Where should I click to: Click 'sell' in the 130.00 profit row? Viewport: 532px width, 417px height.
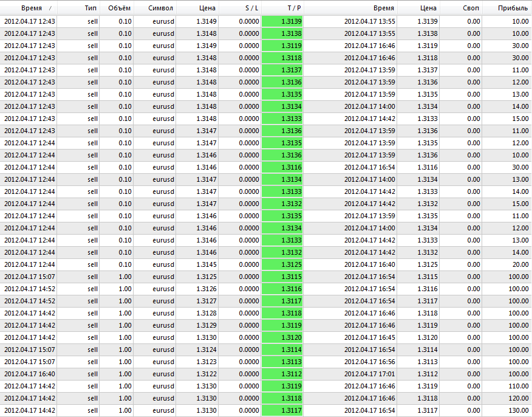[92, 410]
